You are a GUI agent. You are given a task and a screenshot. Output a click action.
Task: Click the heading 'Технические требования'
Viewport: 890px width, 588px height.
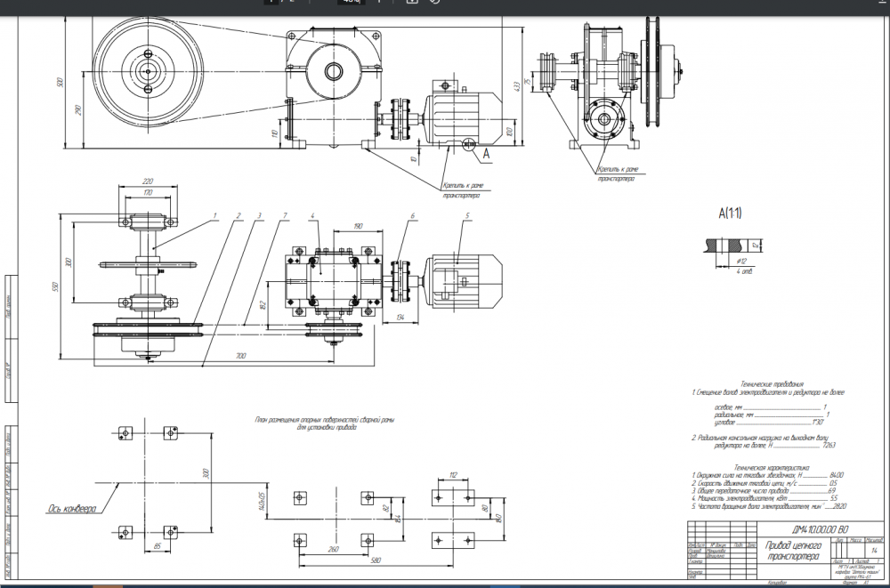tap(773, 384)
